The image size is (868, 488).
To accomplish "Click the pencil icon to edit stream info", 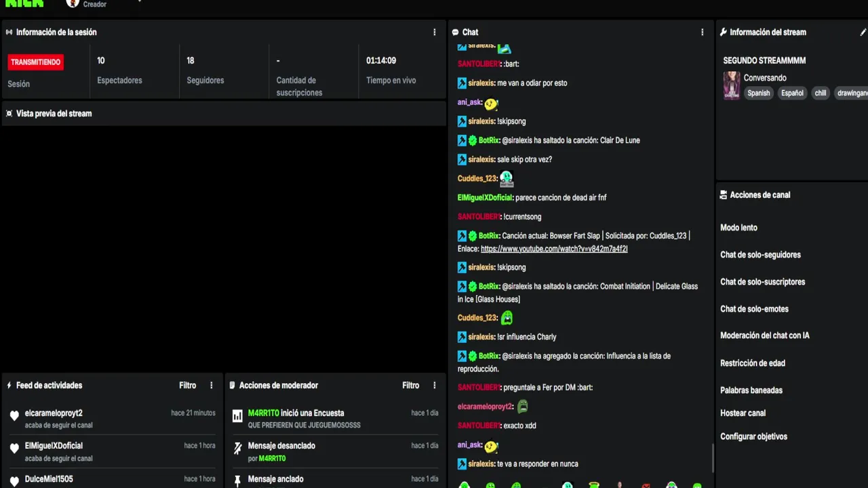I will point(863,32).
